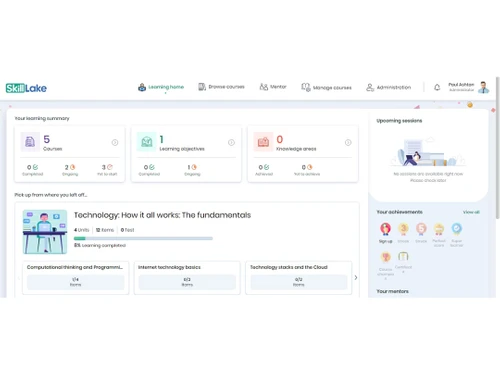
Task: Click the '0 Test' label
Action: click(127, 230)
